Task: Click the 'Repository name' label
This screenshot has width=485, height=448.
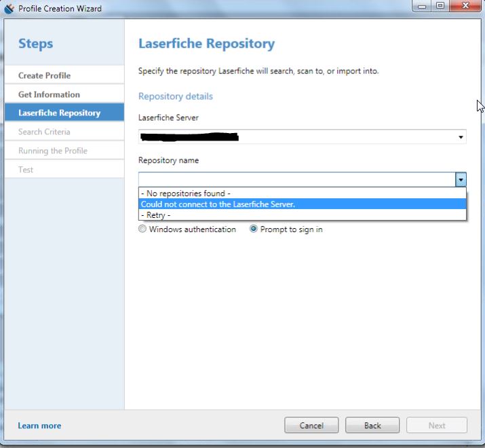Action: (168, 160)
